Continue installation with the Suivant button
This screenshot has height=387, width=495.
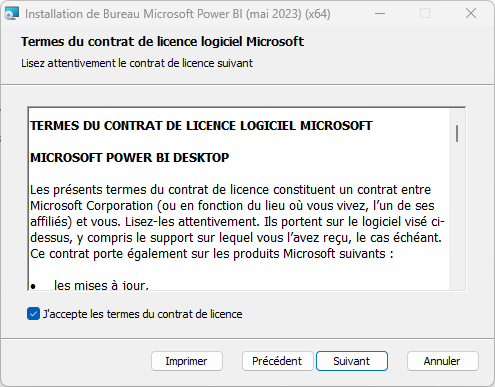point(352,361)
